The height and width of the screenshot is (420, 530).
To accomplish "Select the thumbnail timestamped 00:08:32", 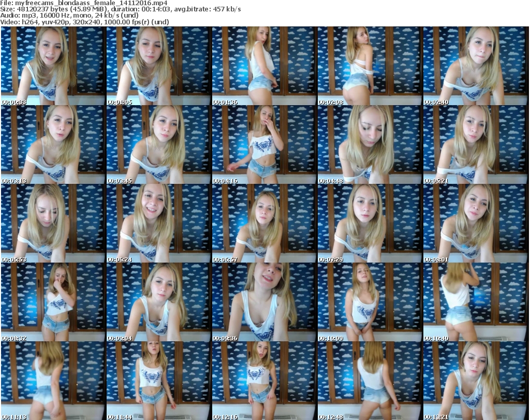I will click(x=53, y=302).
